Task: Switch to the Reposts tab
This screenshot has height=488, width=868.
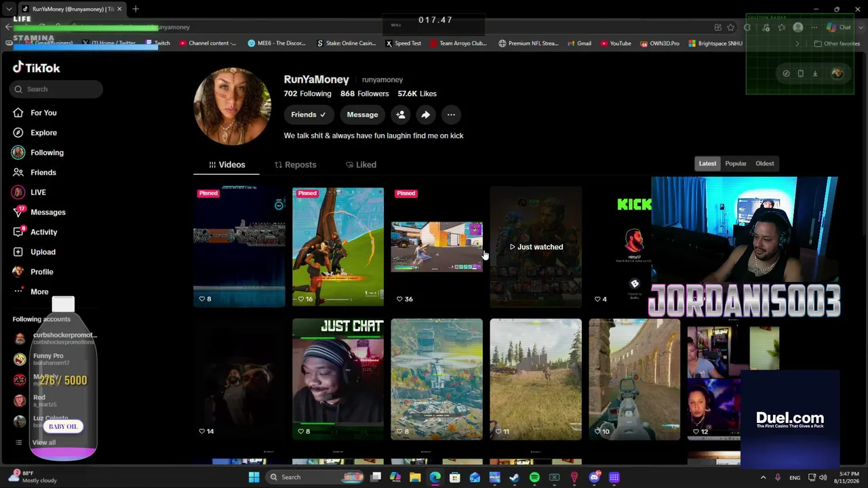Action: click(x=295, y=165)
